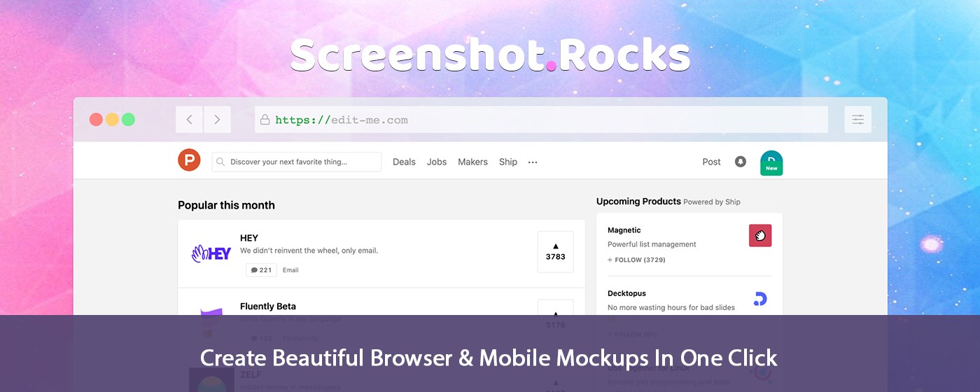Click the red traffic light button
This screenshot has height=392, width=980.
96,120
